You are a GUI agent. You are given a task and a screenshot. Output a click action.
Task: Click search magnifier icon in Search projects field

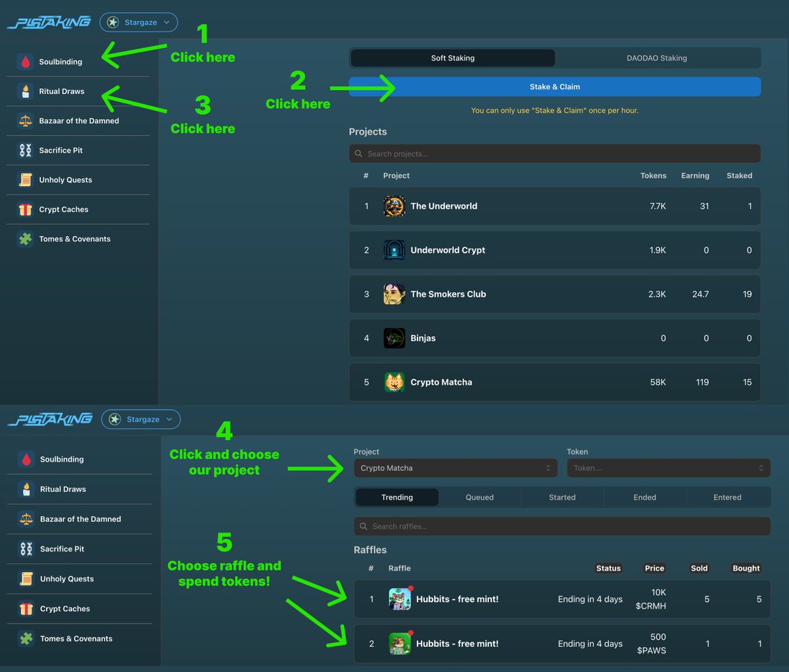358,154
